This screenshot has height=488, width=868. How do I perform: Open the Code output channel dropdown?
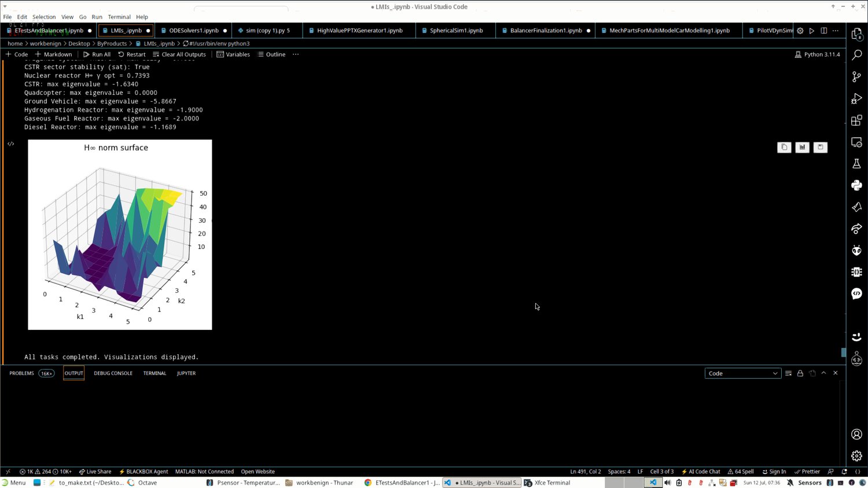(743, 373)
